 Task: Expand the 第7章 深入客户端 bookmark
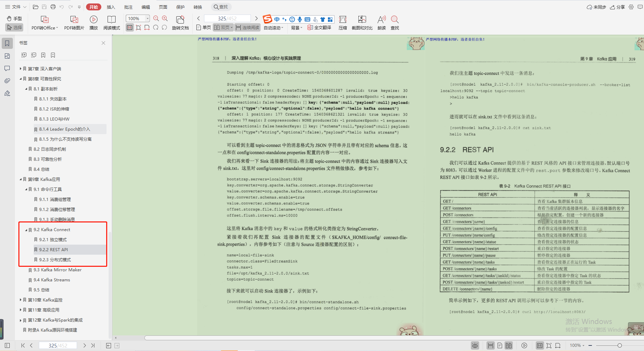pos(20,69)
